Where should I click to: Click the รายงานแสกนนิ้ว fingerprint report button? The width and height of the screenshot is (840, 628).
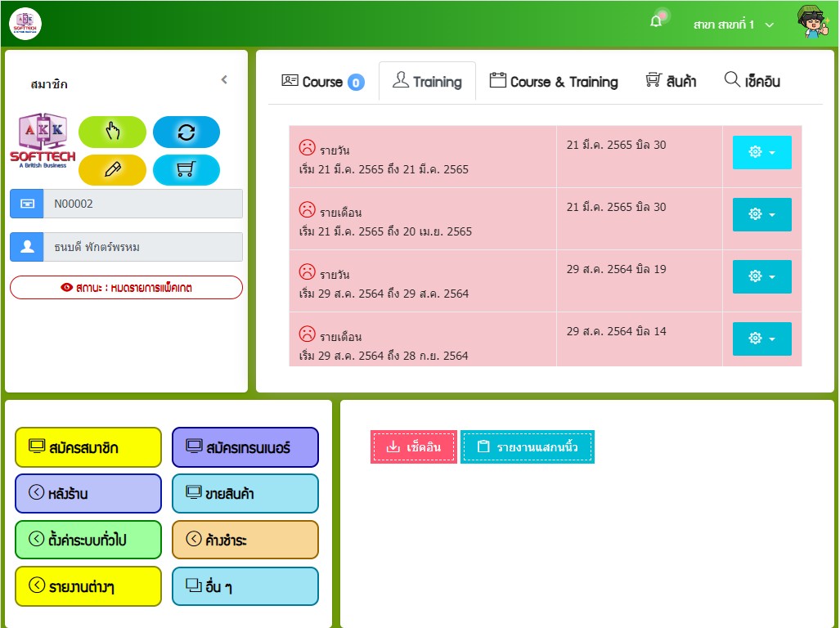pyautogui.click(x=528, y=447)
